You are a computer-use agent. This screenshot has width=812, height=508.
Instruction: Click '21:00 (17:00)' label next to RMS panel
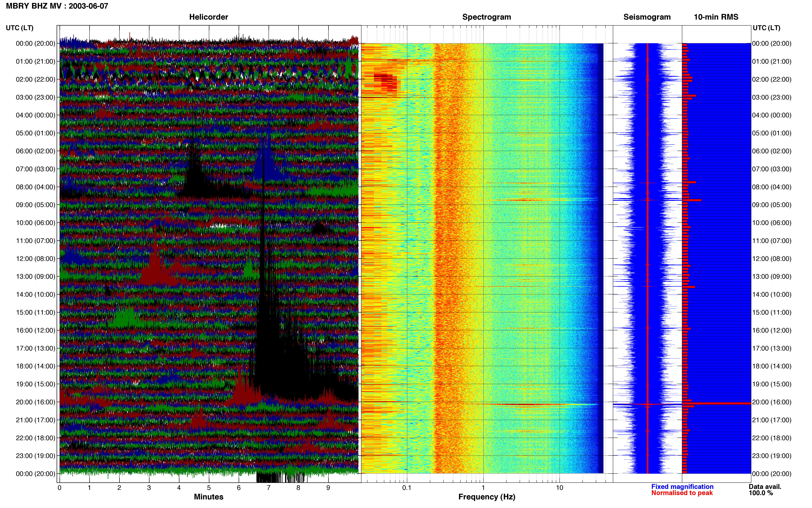pos(772,420)
